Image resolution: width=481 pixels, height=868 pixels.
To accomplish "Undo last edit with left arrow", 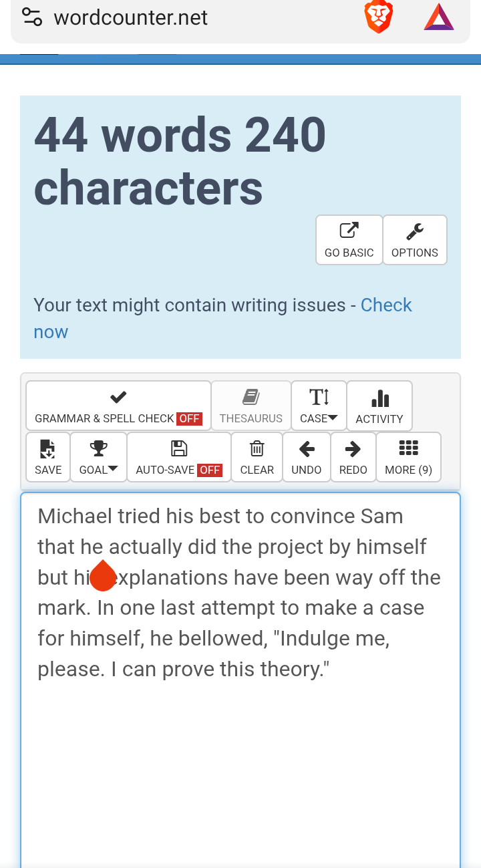I will coord(307,457).
